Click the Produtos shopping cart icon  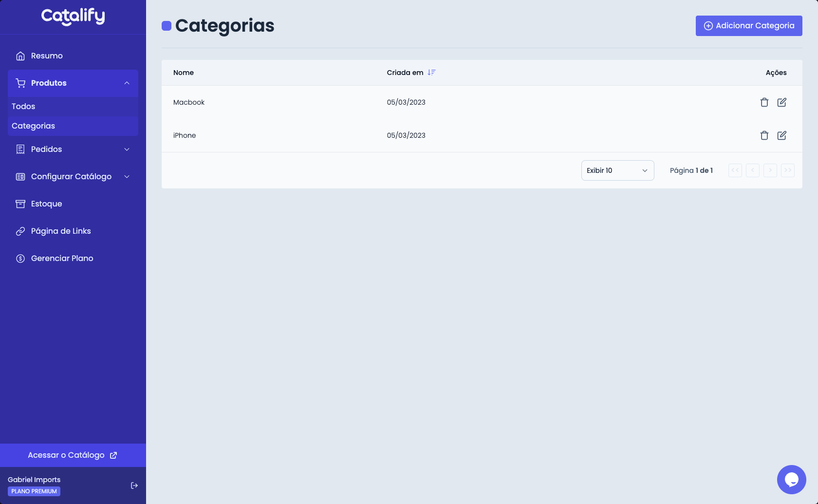click(20, 83)
